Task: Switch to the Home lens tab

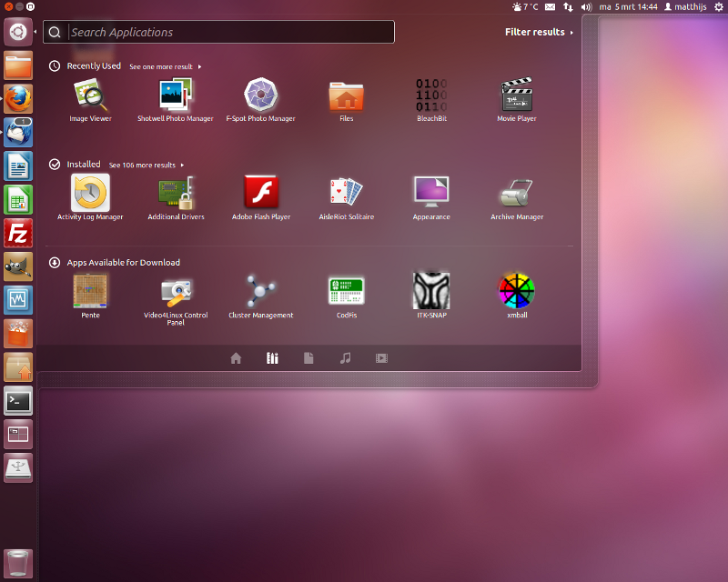Action: (x=236, y=358)
